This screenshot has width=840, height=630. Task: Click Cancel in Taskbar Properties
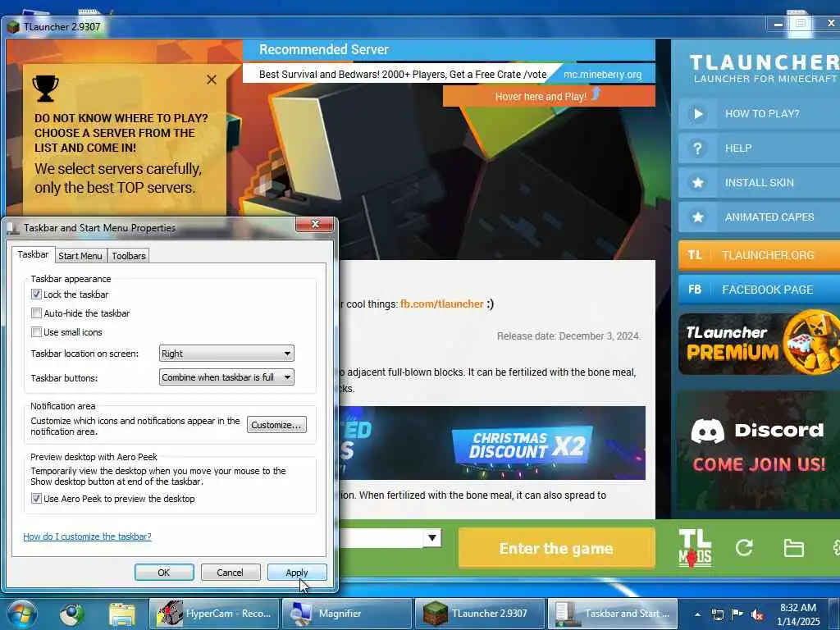point(231,572)
